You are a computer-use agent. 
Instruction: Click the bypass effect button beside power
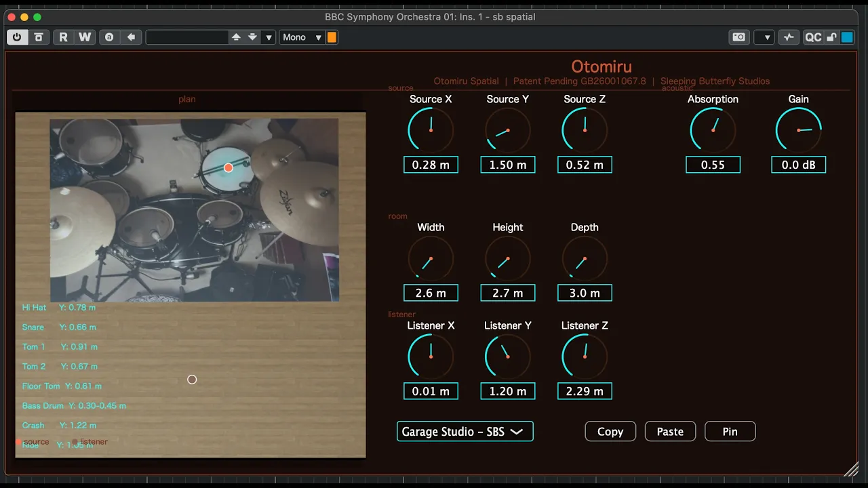pos(39,37)
